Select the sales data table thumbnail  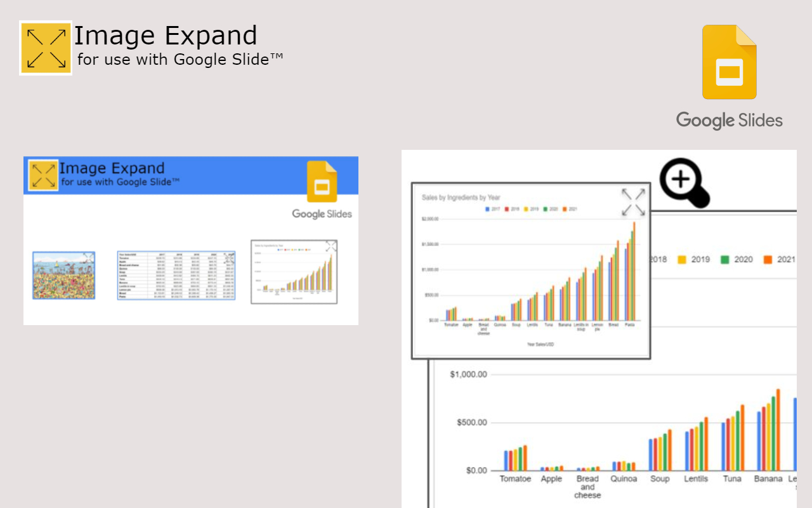click(176, 276)
